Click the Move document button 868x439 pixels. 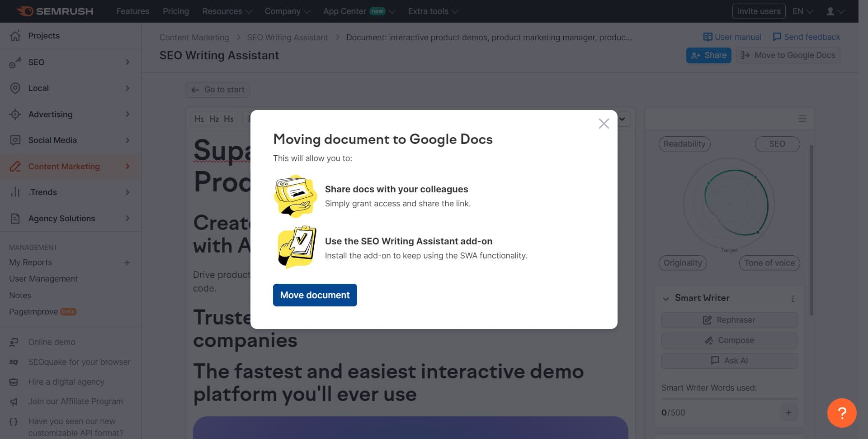315,295
